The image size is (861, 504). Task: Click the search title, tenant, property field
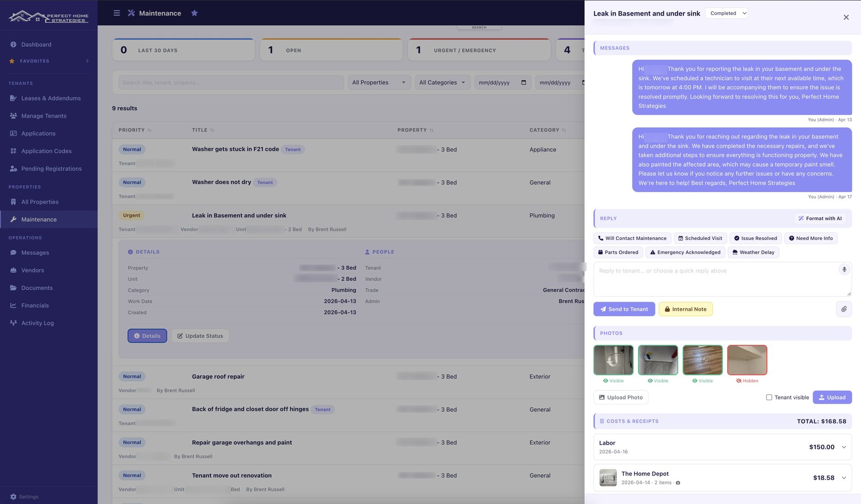(231, 82)
